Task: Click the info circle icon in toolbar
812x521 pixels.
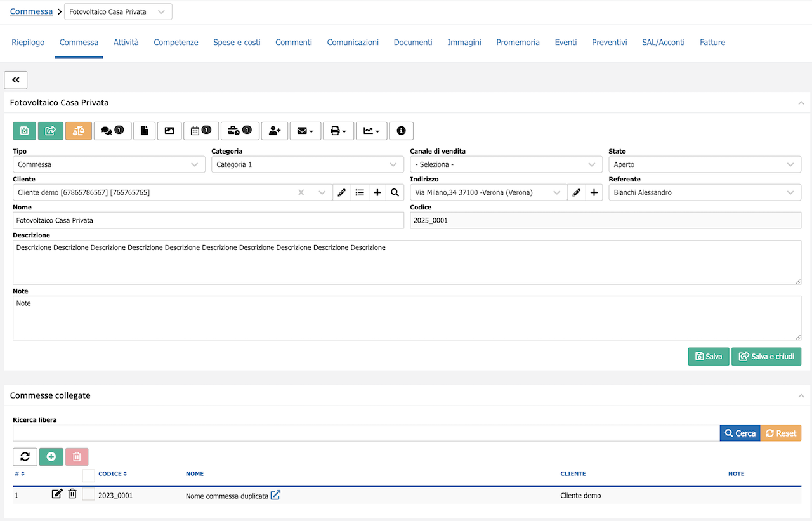Action: point(401,131)
